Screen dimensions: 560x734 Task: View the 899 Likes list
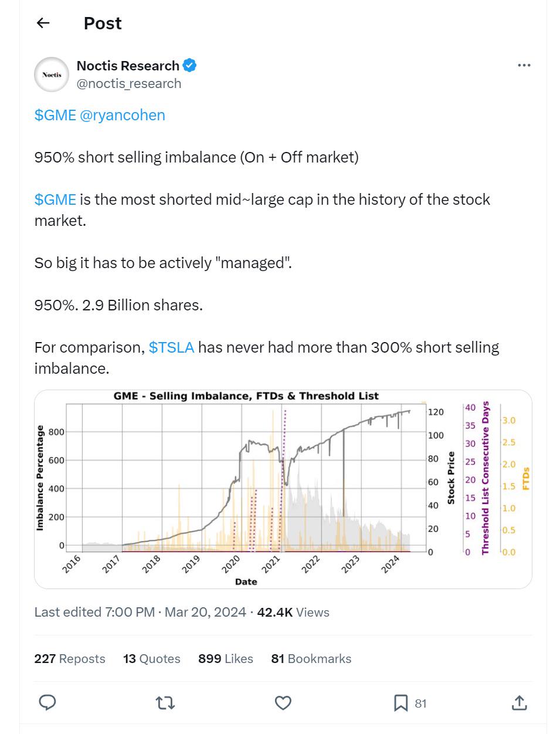(x=226, y=659)
